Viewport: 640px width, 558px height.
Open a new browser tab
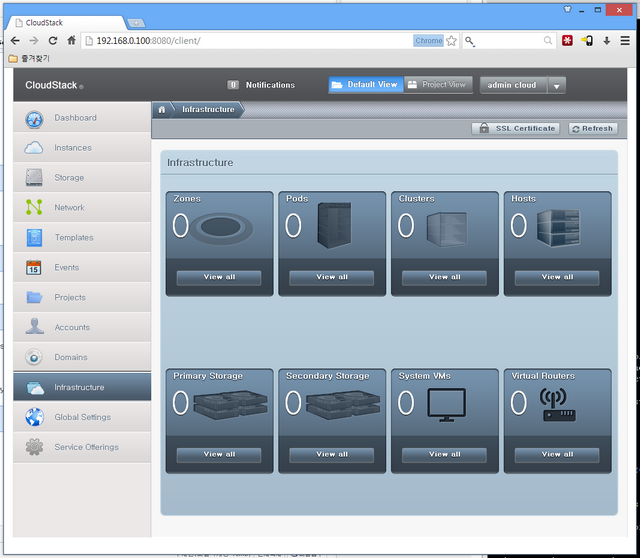136,23
